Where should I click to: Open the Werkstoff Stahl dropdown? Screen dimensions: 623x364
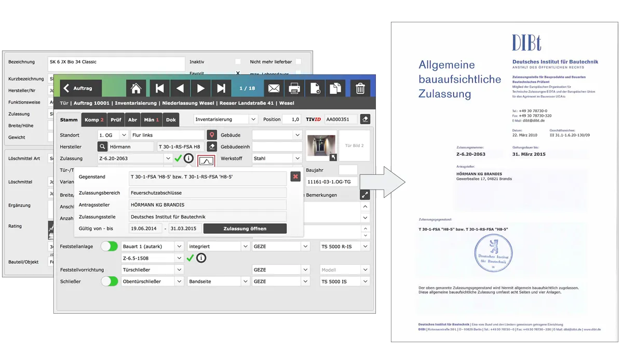tap(277, 158)
